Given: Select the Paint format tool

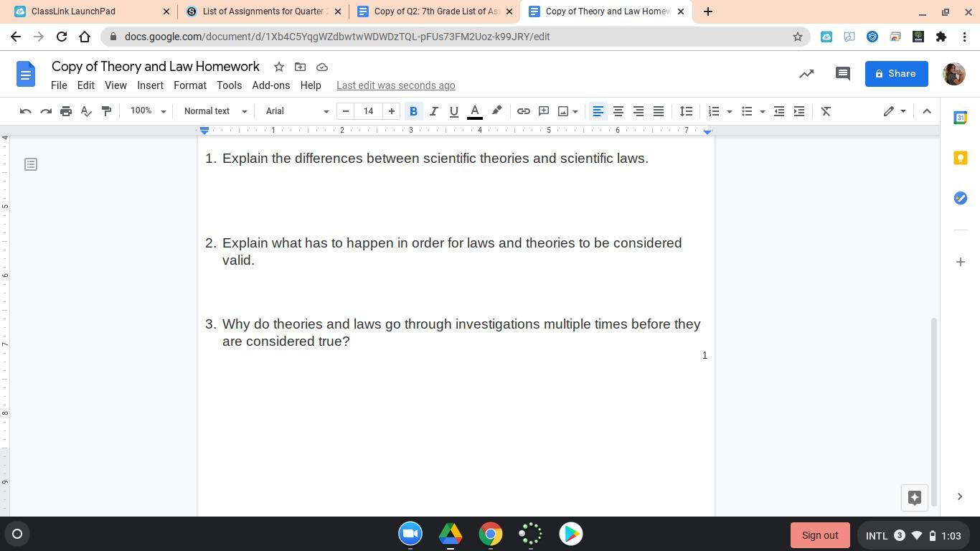Looking at the screenshot, I should (106, 111).
